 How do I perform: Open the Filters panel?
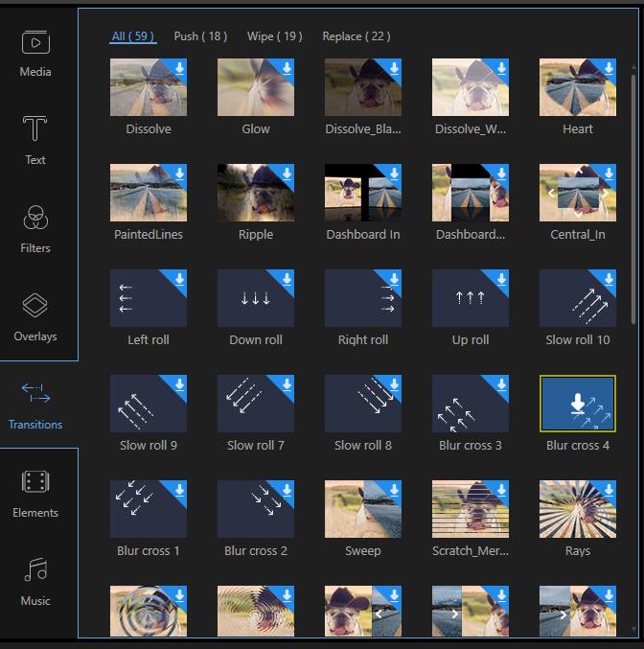[35, 229]
